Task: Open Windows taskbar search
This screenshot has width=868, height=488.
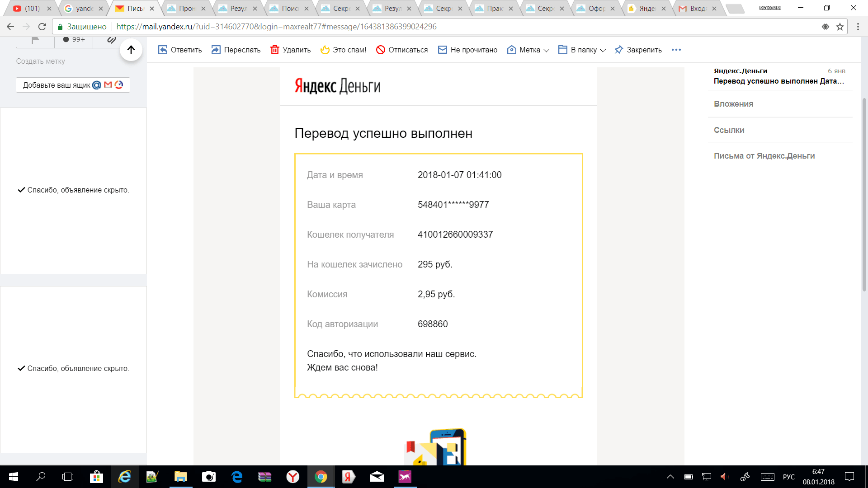Action: click(41, 477)
